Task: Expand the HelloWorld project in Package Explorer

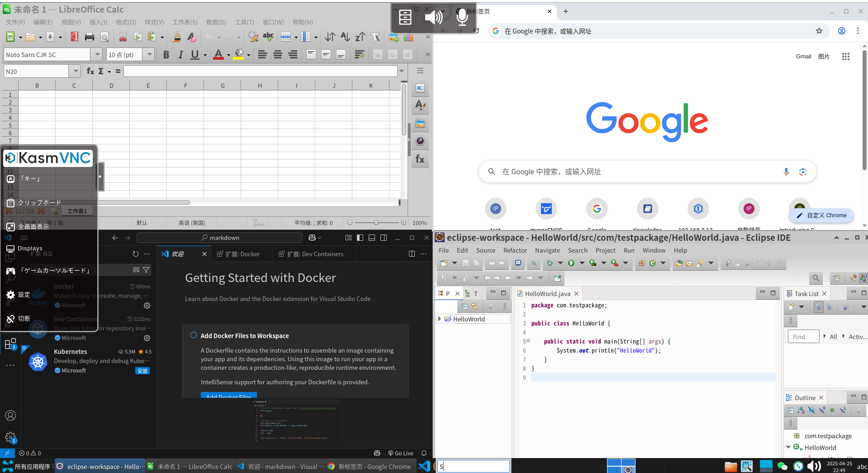Action: (x=439, y=319)
